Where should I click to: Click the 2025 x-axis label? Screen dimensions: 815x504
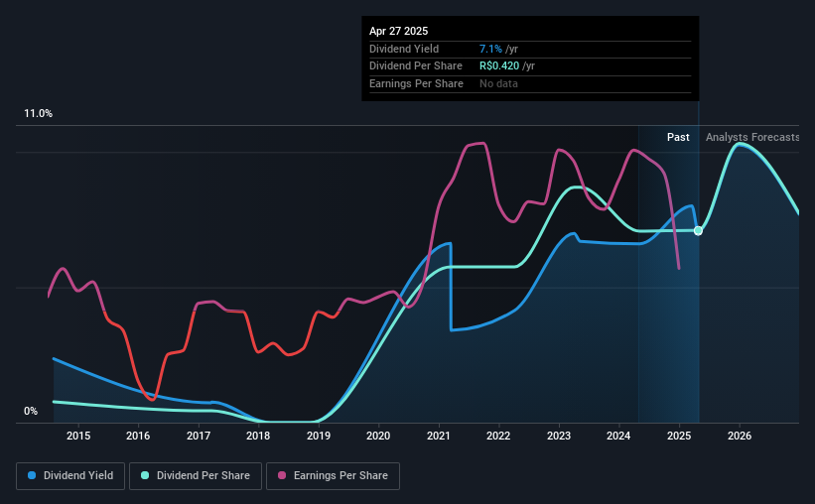[x=679, y=436]
